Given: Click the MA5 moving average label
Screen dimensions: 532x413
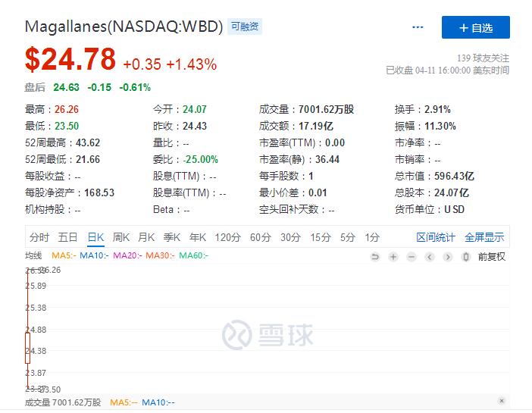Looking at the screenshot, I should (64, 255).
